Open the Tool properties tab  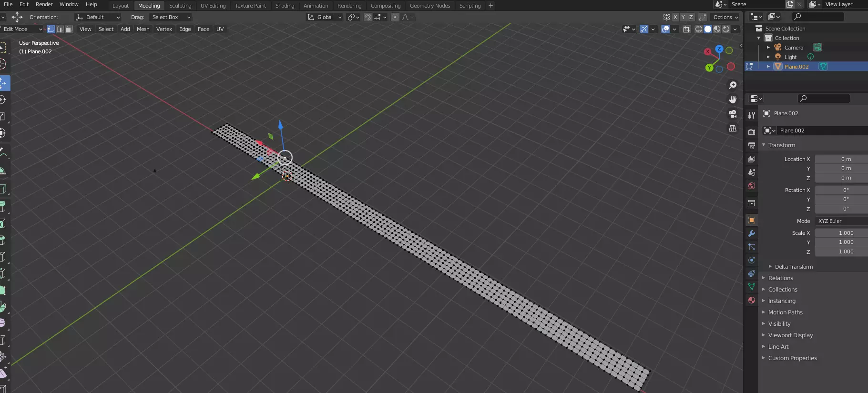coord(752,115)
